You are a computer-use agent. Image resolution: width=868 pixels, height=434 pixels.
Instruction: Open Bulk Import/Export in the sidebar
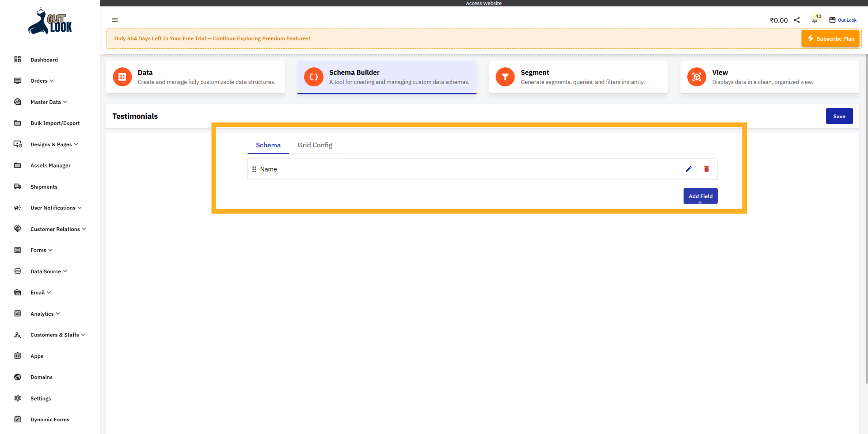[55, 123]
